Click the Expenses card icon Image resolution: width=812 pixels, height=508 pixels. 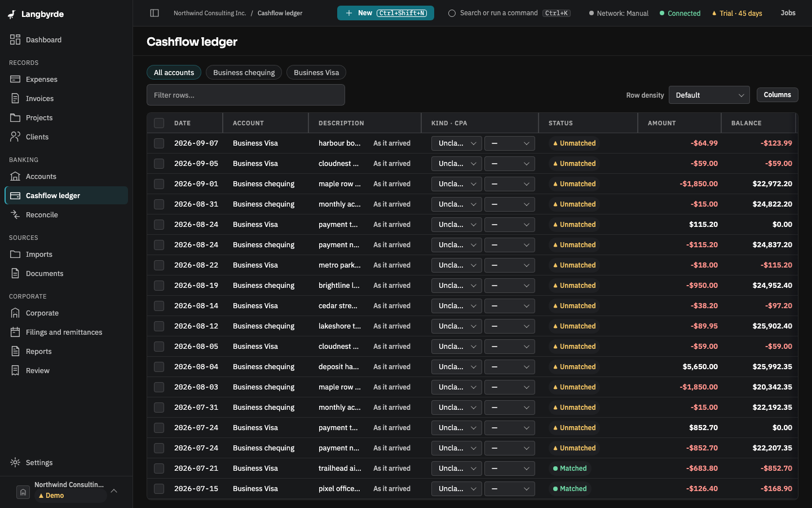click(x=15, y=79)
